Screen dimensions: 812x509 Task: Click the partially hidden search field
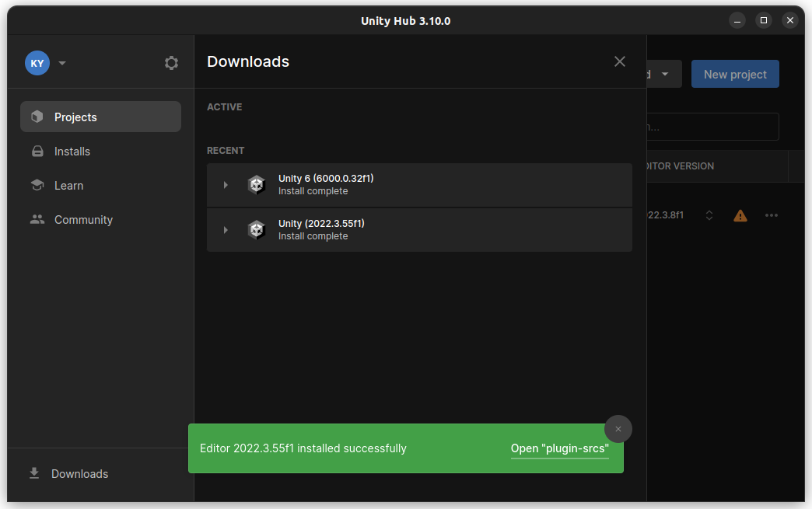click(713, 127)
